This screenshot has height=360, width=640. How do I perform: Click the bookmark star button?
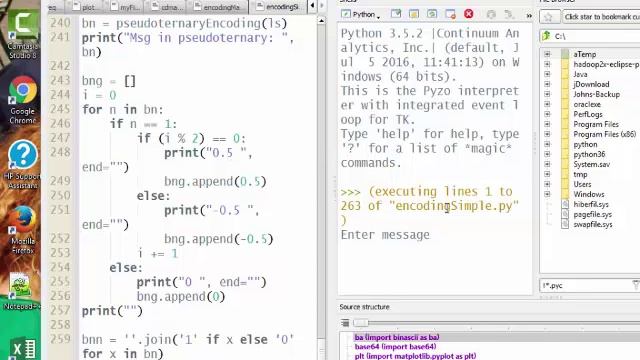pyautogui.click(x=549, y=17)
